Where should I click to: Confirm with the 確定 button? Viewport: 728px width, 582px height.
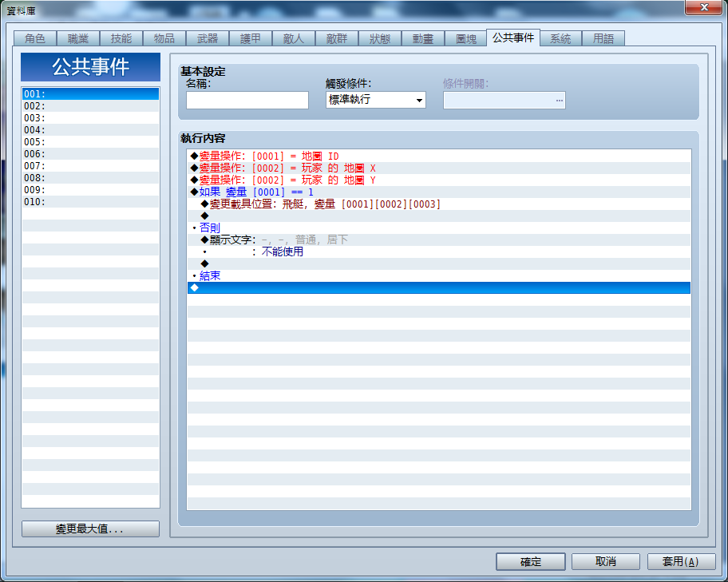coord(531,561)
